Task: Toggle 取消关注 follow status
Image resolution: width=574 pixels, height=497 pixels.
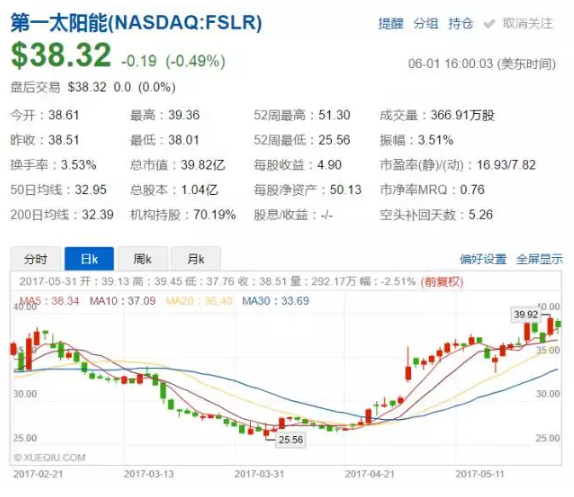Action: pyautogui.click(x=528, y=23)
